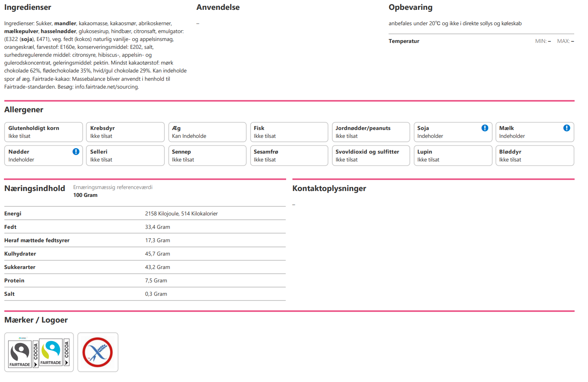Select the Glutenholdigt korn allergen card
This screenshot has width=588, height=382.
[43, 132]
